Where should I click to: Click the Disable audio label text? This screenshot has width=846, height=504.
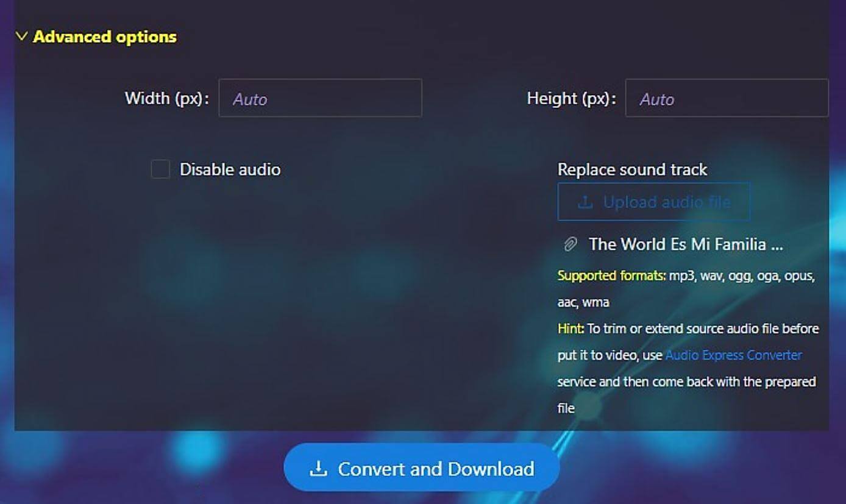230,169
